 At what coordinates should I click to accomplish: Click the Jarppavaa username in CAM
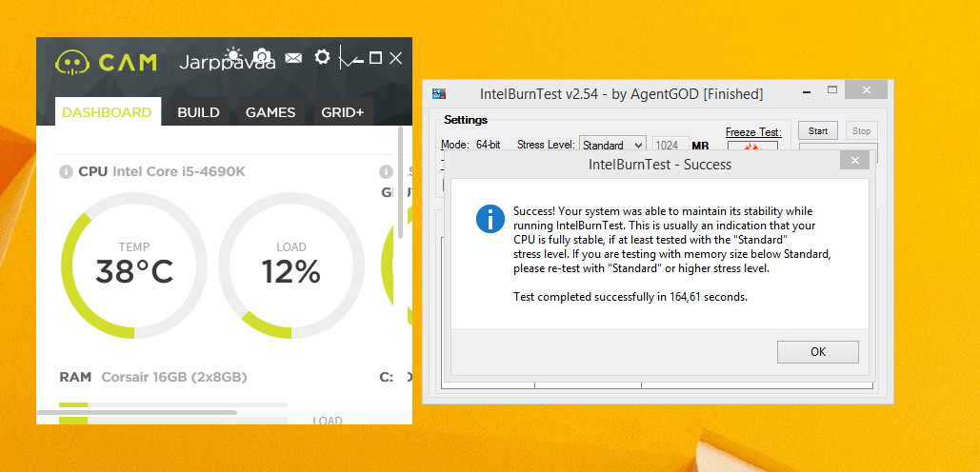coord(228,63)
